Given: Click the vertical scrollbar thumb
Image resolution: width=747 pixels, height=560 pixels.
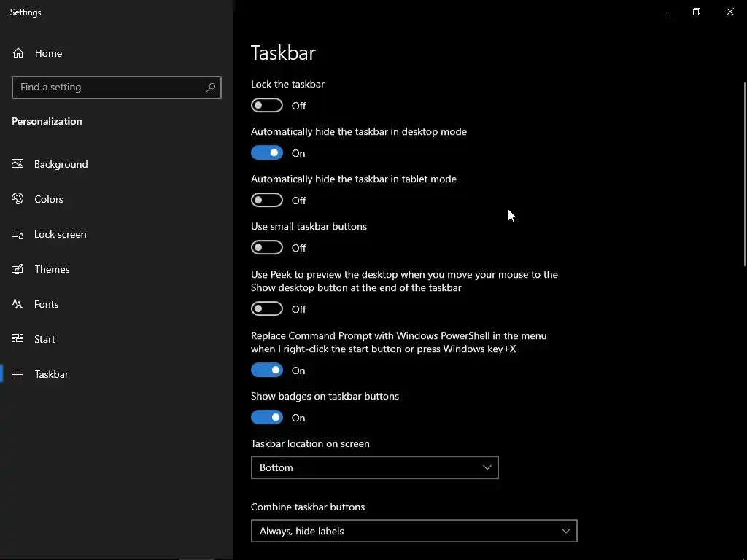Looking at the screenshot, I should [x=744, y=175].
